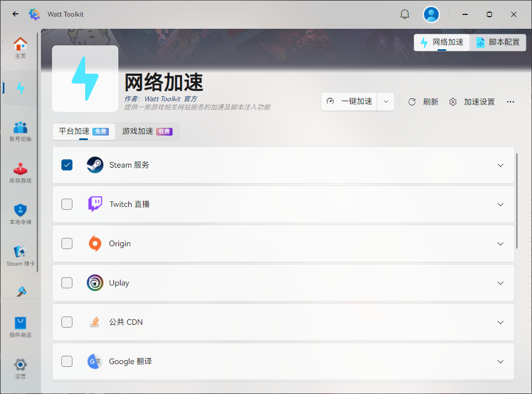
Task: Enable the Twitch 直播 checkbox
Action: (x=67, y=204)
